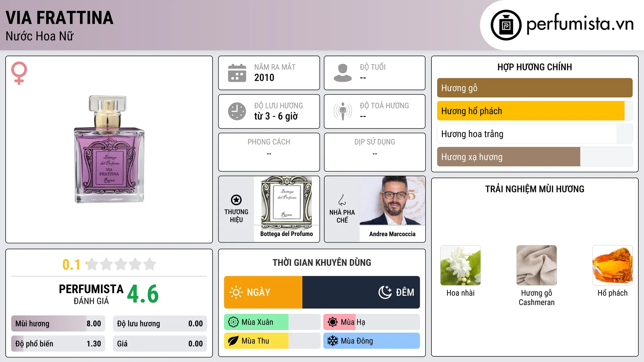This screenshot has width=644, height=362.
Task: Click the longevity value từ 3 - 6 giờ
Action: [x=276, y=116]
